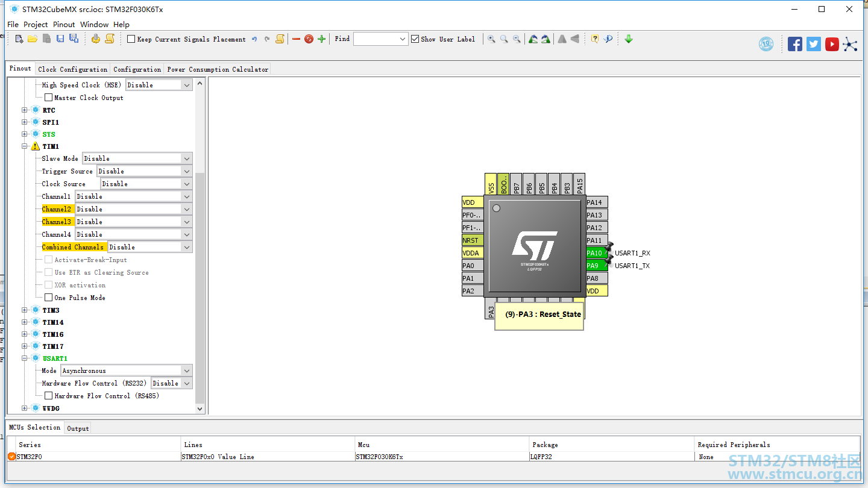
Task: Click the NRST pin on the chip
Action: tap(473, 240)
